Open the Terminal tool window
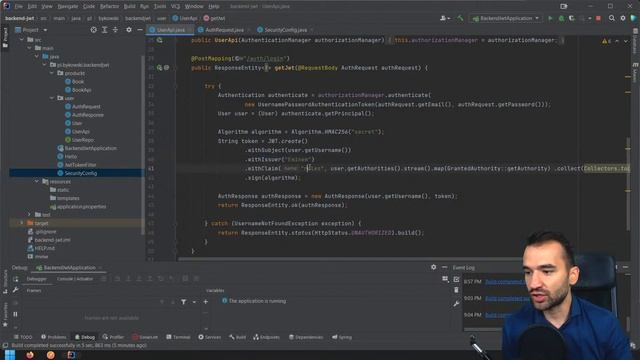The width and height of the screenshot is (640, 360). [178, 337]
